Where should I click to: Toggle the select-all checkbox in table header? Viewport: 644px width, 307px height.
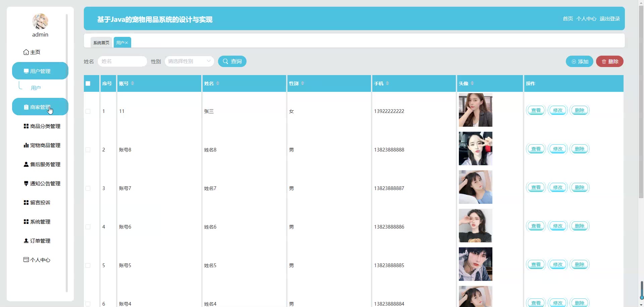click(88, 83)
